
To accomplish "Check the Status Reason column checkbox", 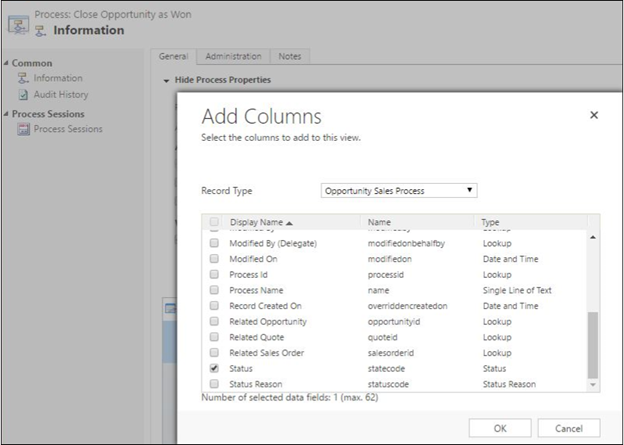I will point(214,384).
